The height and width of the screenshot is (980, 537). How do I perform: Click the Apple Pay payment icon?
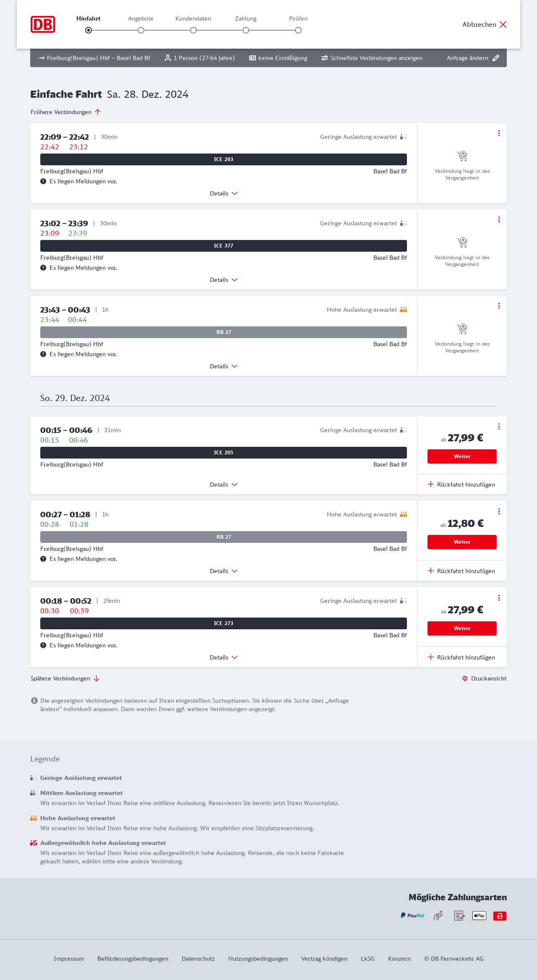point(479,915)
